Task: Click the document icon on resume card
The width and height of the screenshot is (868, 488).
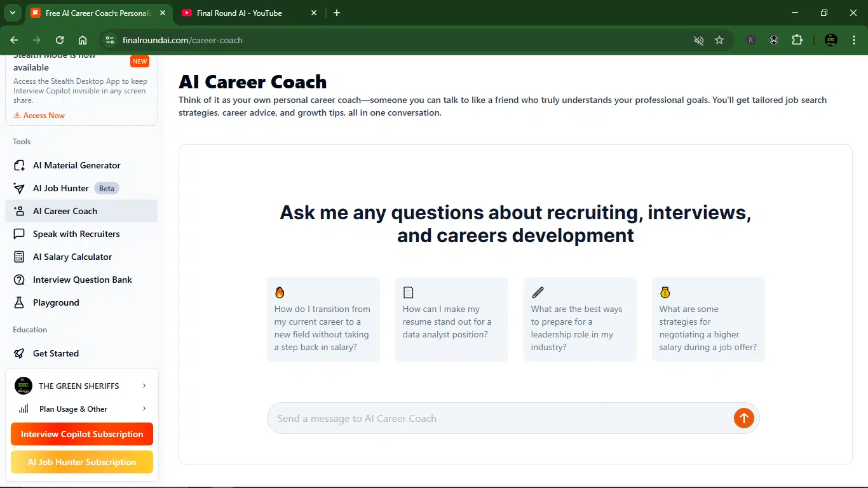Action: (x=408, y=292)
